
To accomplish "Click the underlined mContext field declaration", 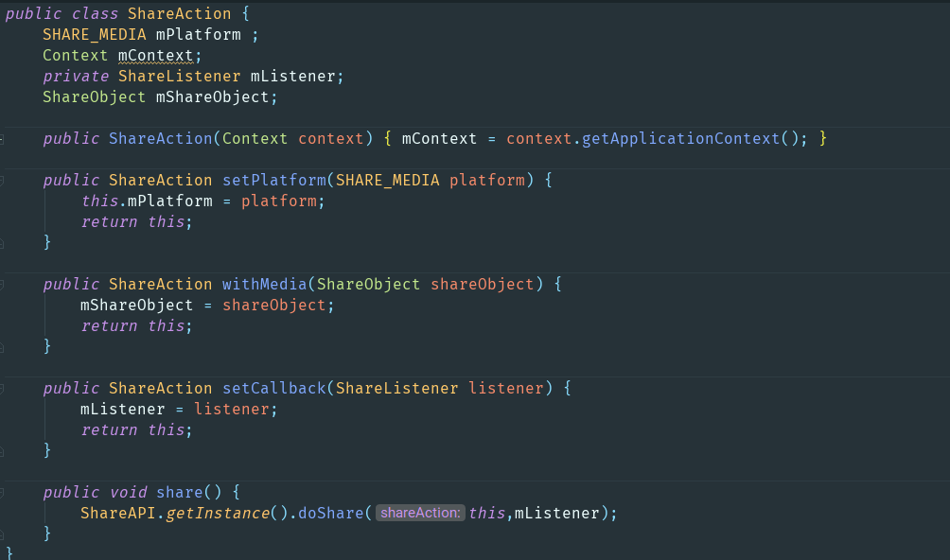I will pos(156,55).
